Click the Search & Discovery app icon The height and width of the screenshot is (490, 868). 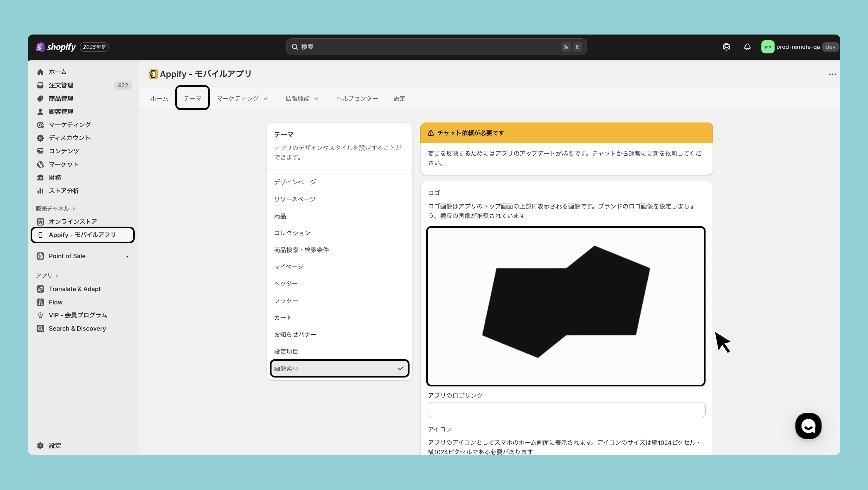pyautogui.click(x=40, y=329)
